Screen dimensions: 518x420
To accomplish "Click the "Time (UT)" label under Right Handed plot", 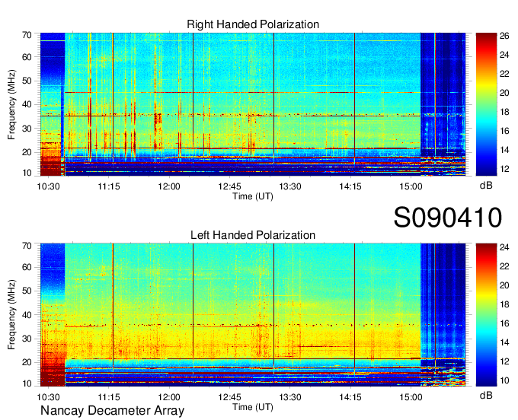I will 253,196.
